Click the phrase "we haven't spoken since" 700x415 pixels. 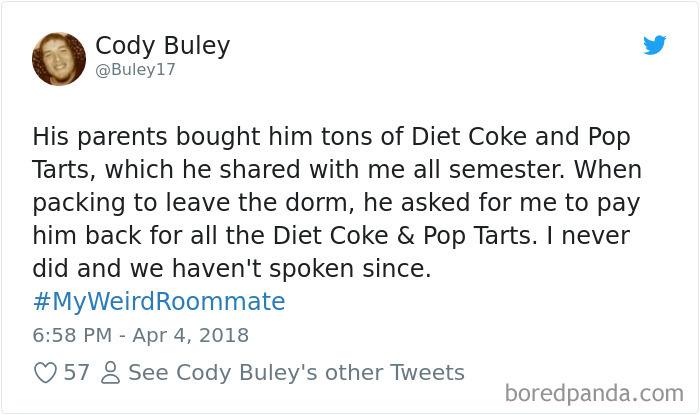[256, 269]
